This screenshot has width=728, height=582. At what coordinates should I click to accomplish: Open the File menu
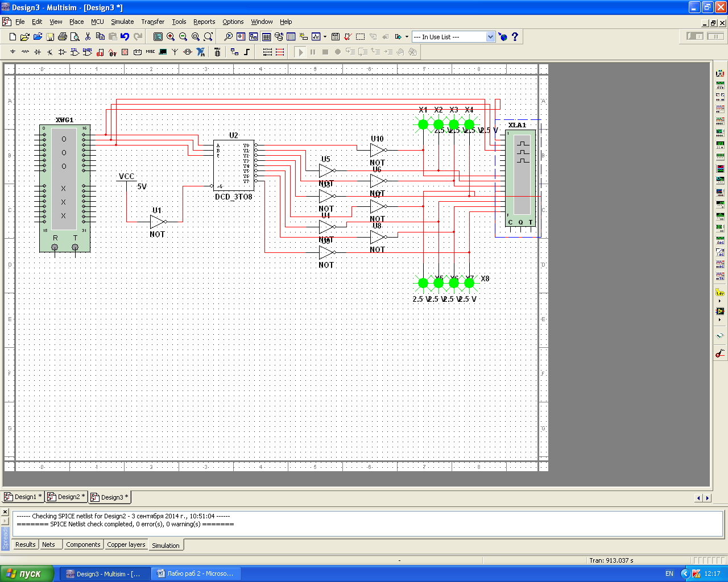(20, 22)
